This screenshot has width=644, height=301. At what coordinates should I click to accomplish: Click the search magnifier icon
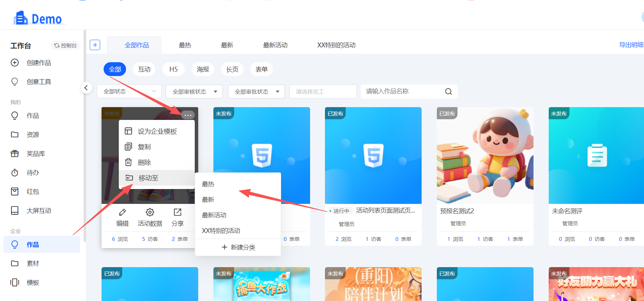pyautogui.click(x=448, y=92)
